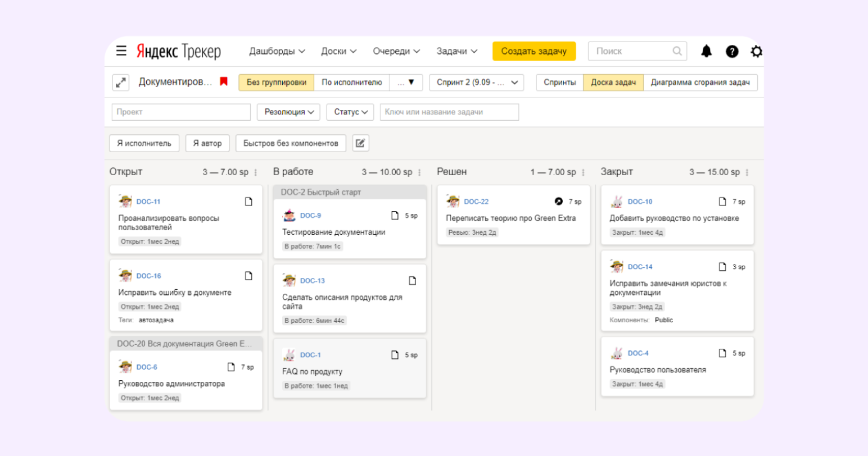Toggle the Я исполнитель filter
The width and height of the screenshot is (868, 456).
144,143
